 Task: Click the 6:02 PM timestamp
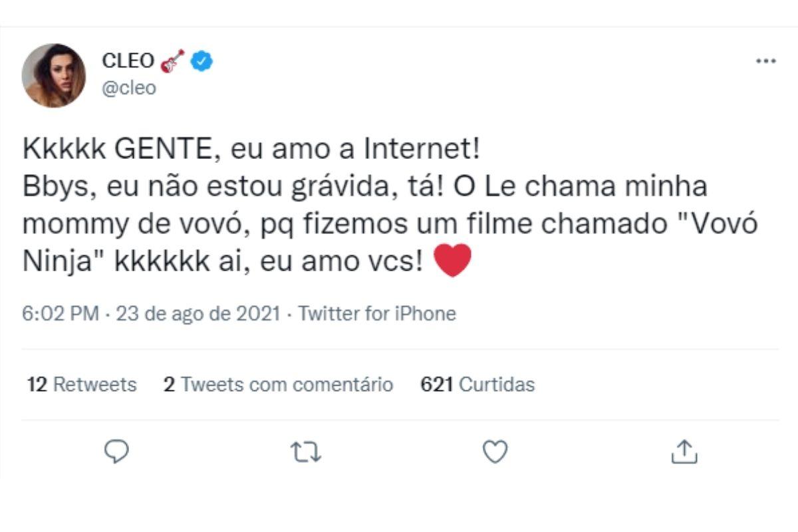(x=61, y=313)
